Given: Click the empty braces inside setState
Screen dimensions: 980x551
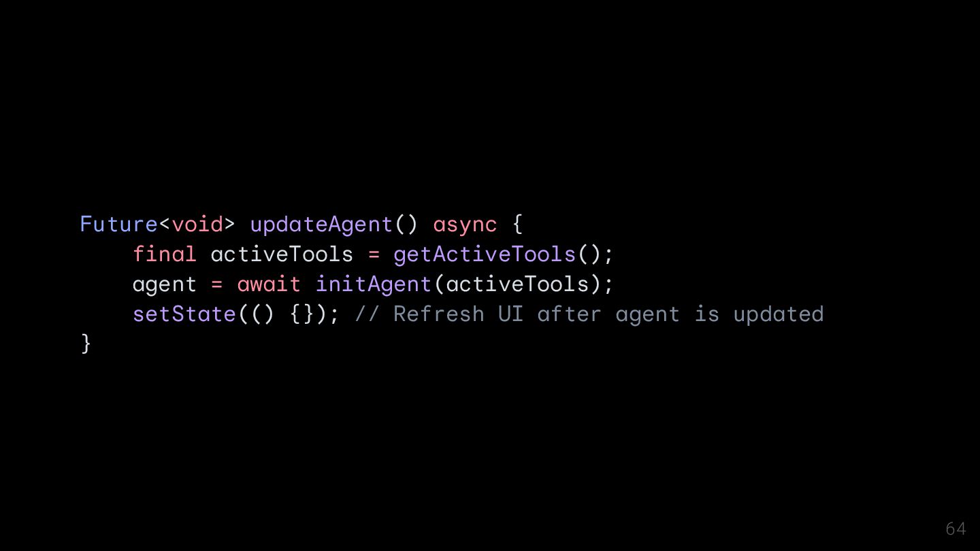Looking at the screenshot, I should (301, 314).
